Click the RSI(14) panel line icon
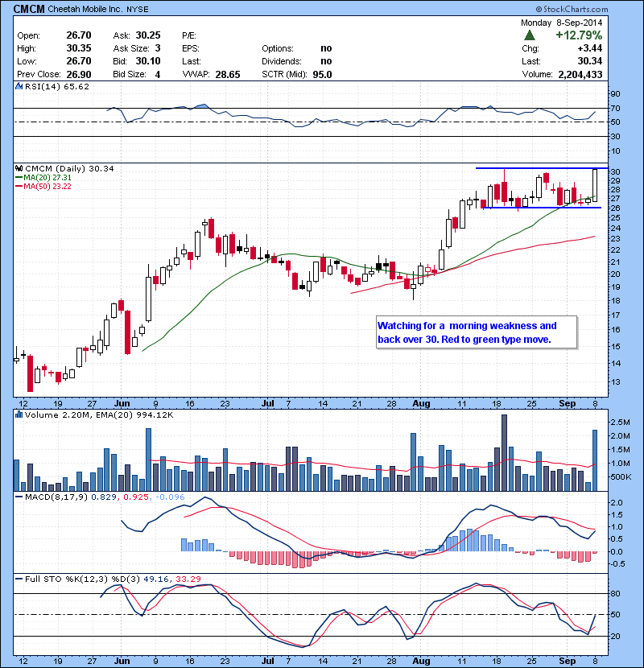 (19, 86)
